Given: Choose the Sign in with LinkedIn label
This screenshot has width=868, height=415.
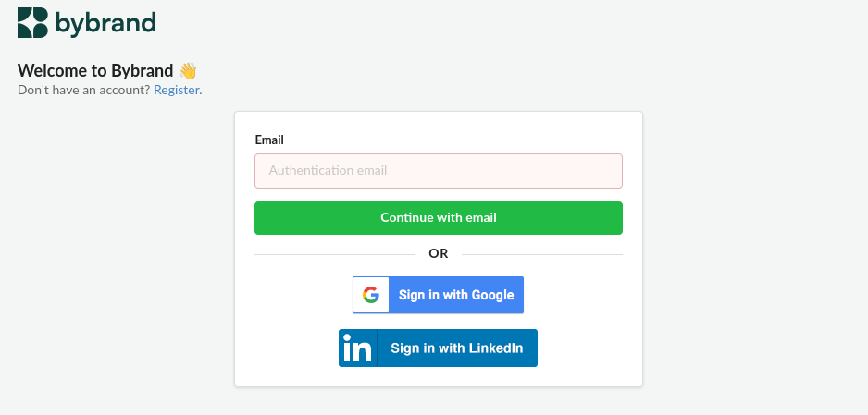Looking at the screenshot, I should [457, 348].
